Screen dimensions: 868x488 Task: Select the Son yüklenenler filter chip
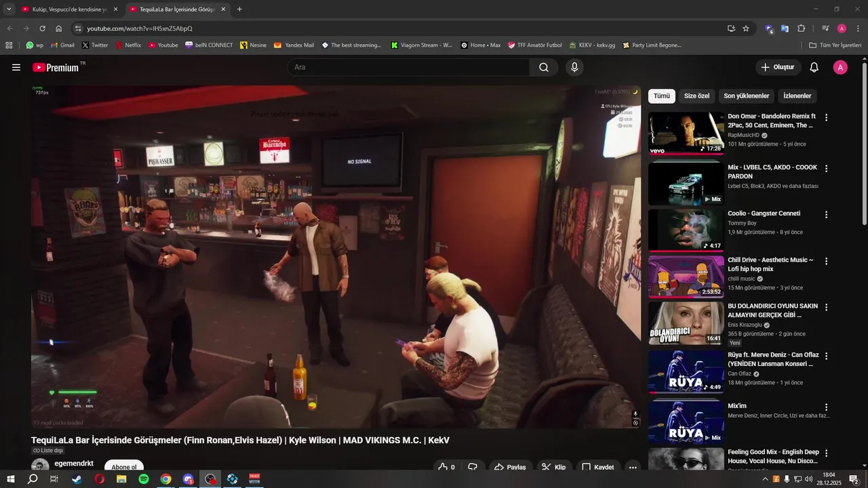tap(746, 96)
